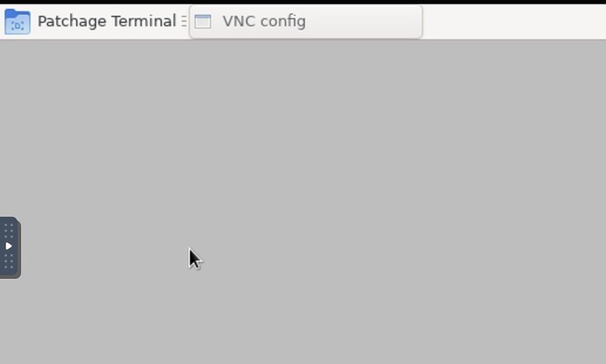Click the blue folder launcher in top panel
This screenshot has height=364, width=606.
coord(18,22)
